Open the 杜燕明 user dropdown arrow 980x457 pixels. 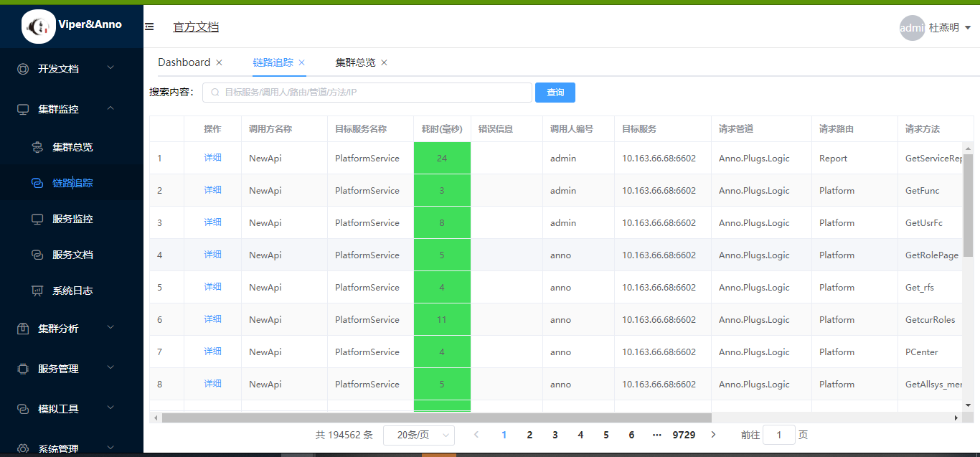click(968, 28)
